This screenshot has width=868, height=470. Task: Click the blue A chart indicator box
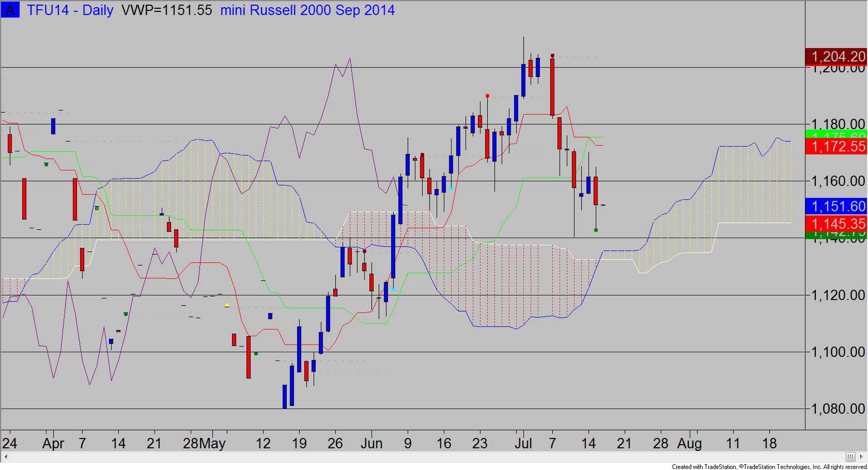10,10
